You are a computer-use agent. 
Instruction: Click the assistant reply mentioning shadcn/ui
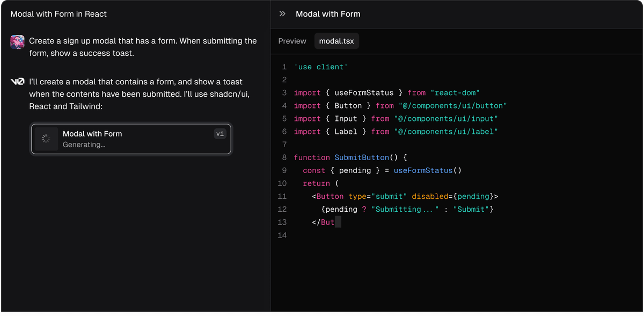click(x=140, y=94)
